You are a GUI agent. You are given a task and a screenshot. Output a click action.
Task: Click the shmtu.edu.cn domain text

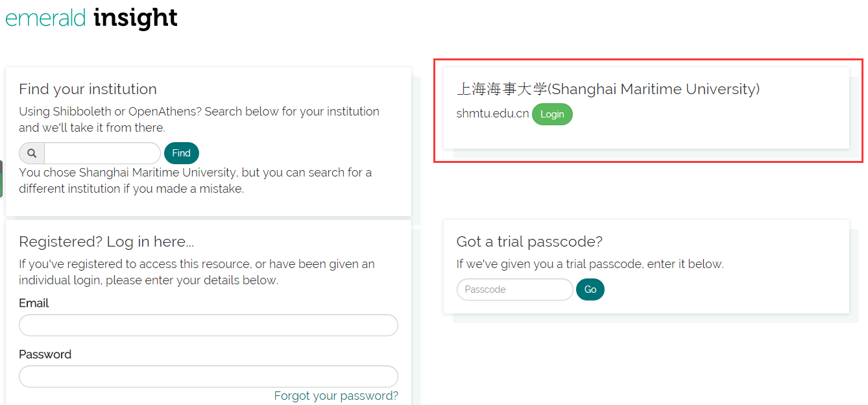point(492,114)
